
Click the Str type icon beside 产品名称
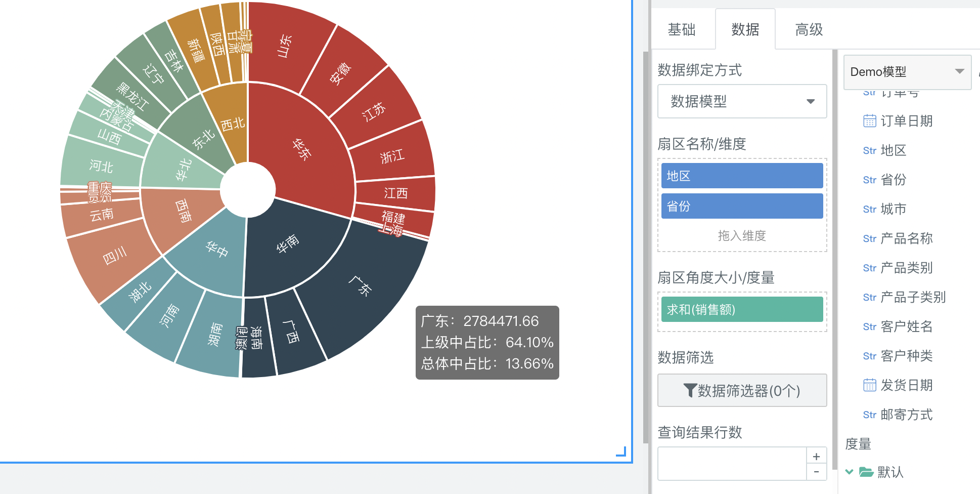click(x=869, y=239)
